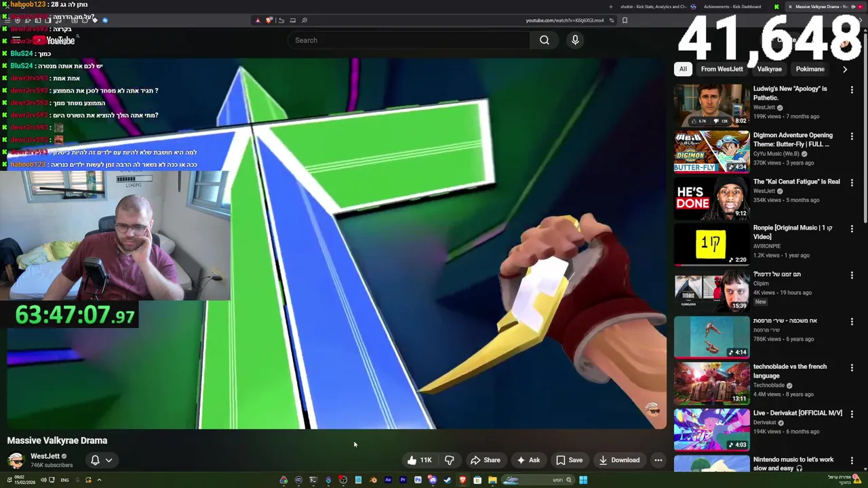
Task: Open Photoshop from taskbar
Action: pyautogui.click(x=418, y=480)
